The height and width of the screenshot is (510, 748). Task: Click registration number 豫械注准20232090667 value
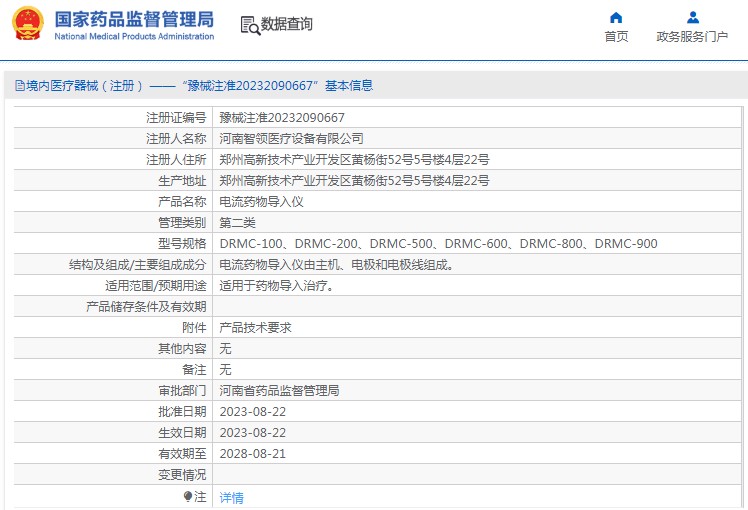point(282,118)
